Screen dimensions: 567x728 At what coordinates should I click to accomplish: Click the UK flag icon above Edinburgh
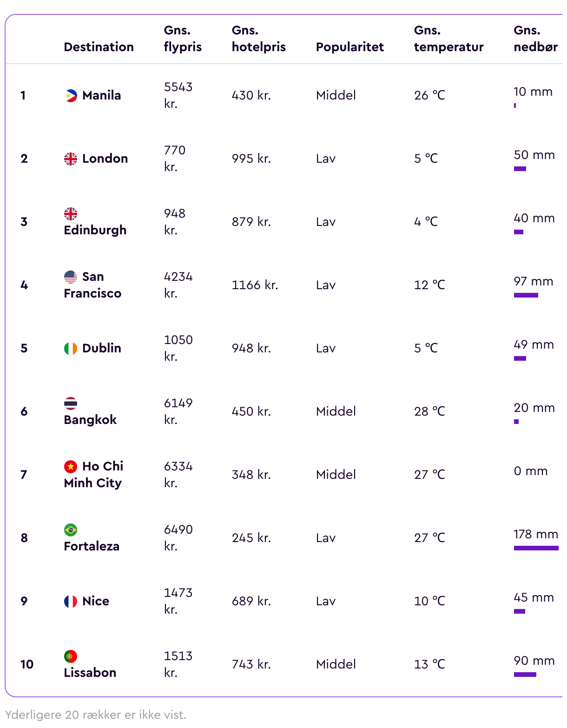[x=71, y=214]
